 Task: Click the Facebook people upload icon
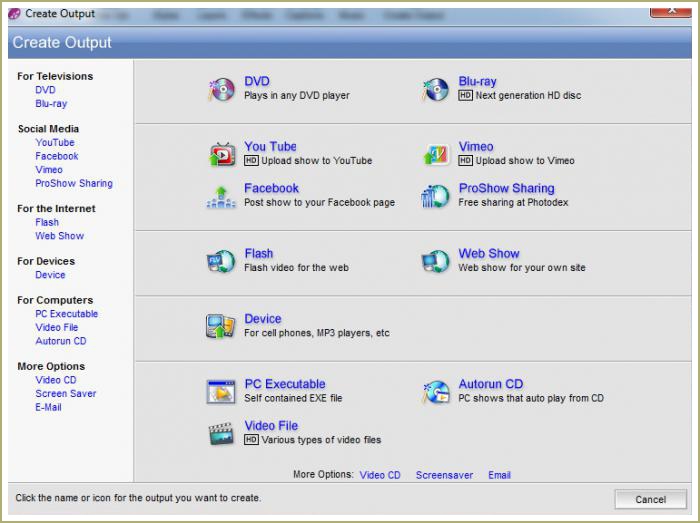coord(221,196)
